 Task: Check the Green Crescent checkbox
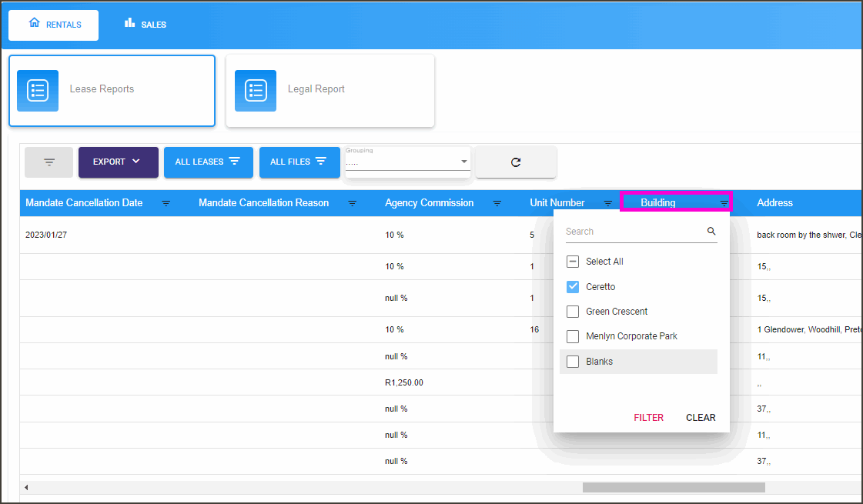pos(573,311)
